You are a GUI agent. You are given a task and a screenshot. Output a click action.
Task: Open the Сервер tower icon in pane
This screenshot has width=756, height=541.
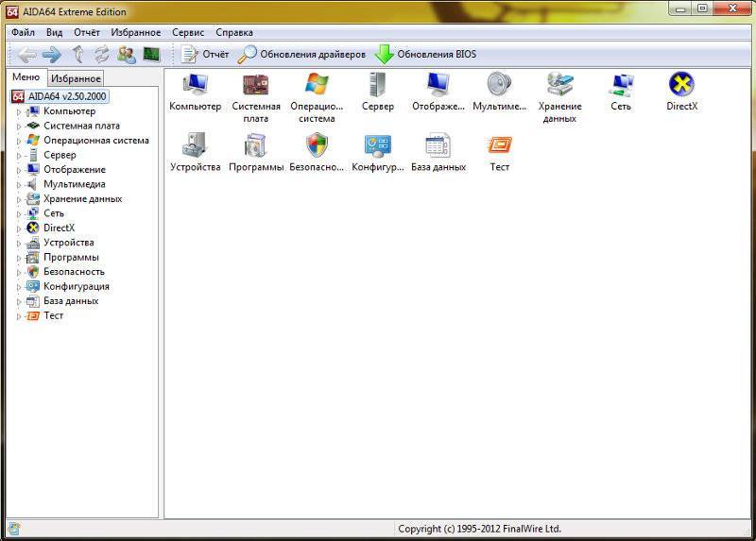(x=377, y=84)
